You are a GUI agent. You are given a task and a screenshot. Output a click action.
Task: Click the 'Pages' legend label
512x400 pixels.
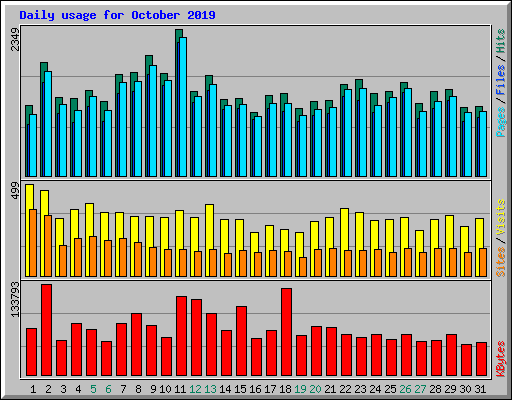[x=501, y=122]
